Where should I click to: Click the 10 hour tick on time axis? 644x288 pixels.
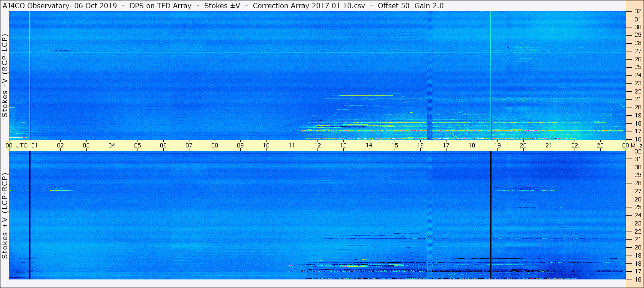[x=266, y=145]
